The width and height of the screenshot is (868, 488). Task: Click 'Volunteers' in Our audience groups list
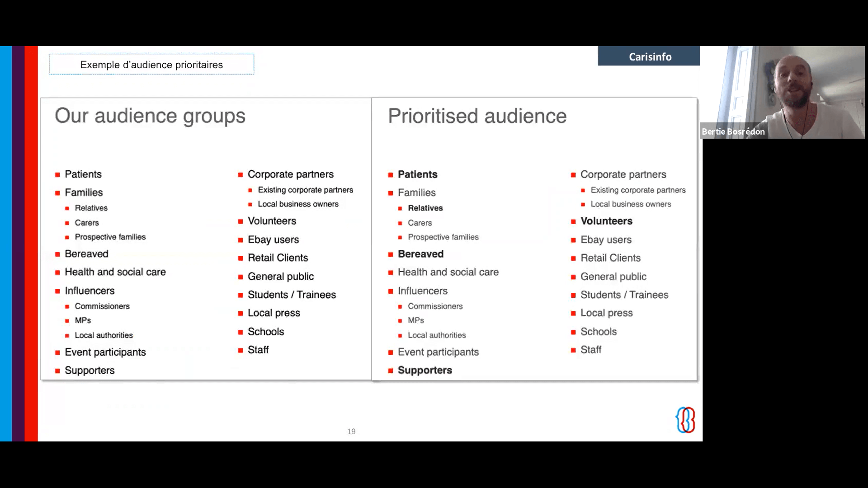[x=272, y=221]
